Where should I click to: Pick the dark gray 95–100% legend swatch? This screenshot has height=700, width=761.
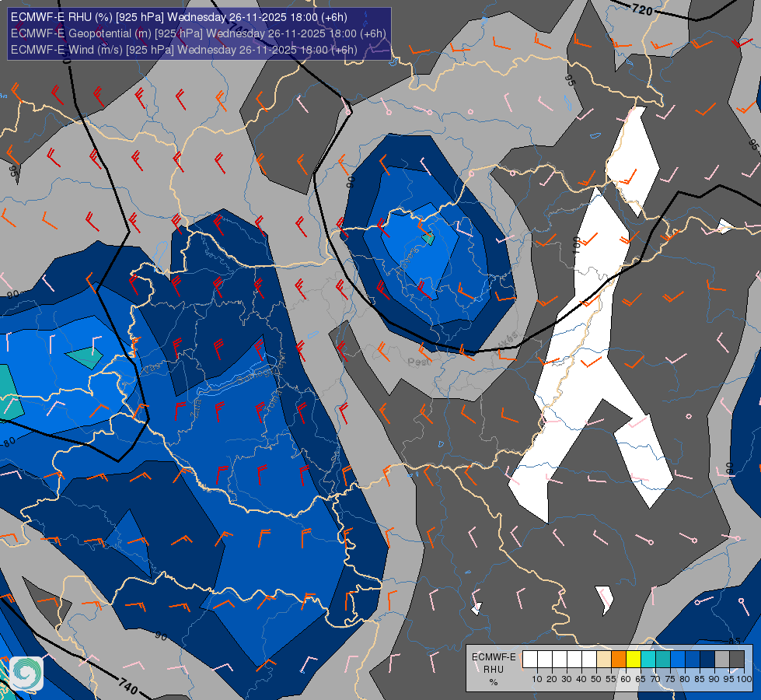(x=737, y=660)
